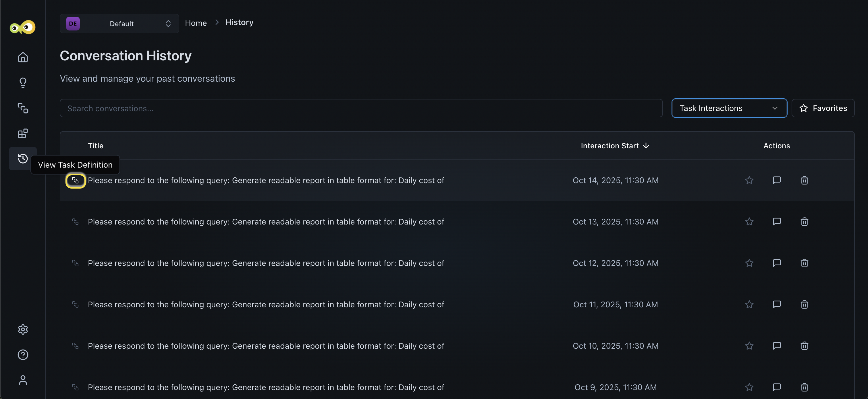Open the Default workspace switcher

coord(119,24)
